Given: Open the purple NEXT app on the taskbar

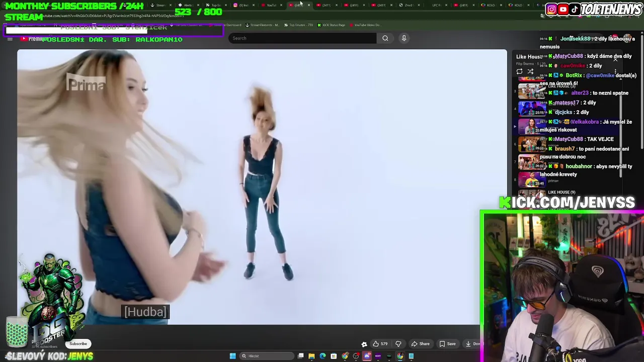Looking at the screenshot, I should coord(378,356).
